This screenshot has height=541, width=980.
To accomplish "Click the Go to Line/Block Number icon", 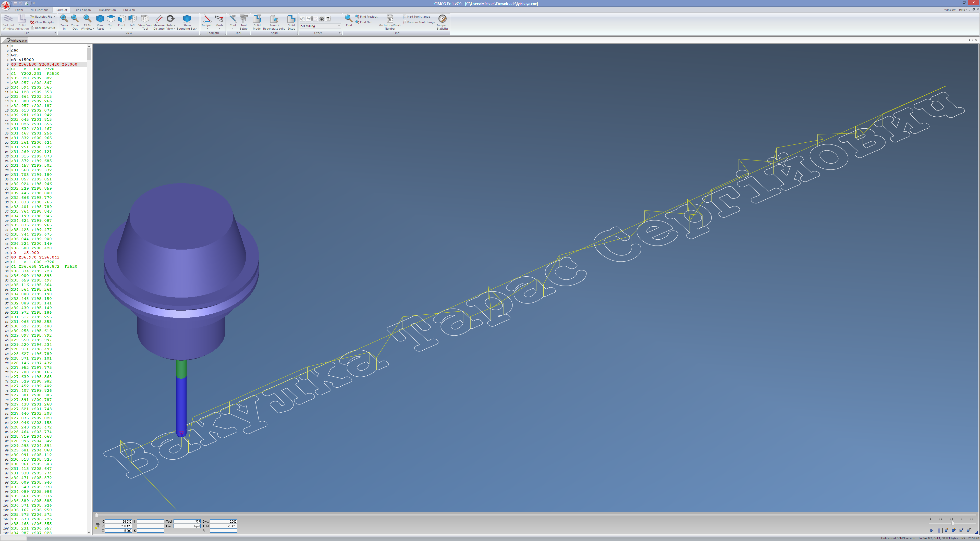I will 390,19.
